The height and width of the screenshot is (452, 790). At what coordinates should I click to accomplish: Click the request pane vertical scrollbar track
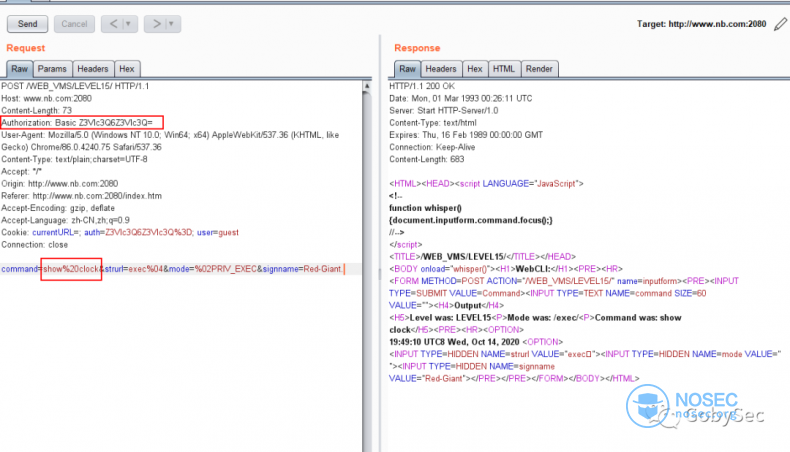pos(367,272)
